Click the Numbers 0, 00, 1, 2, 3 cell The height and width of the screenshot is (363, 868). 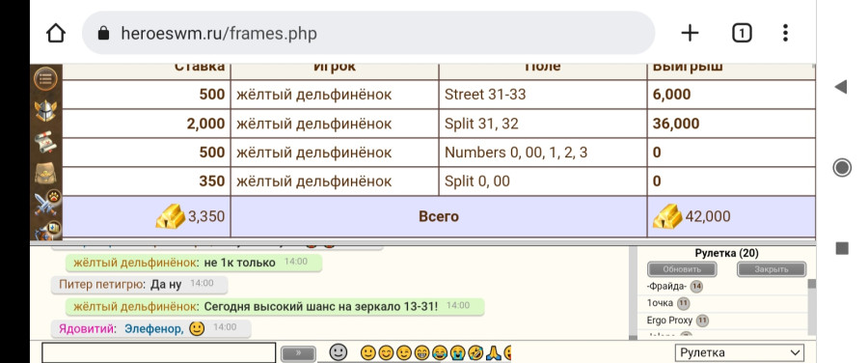[543, 153]
